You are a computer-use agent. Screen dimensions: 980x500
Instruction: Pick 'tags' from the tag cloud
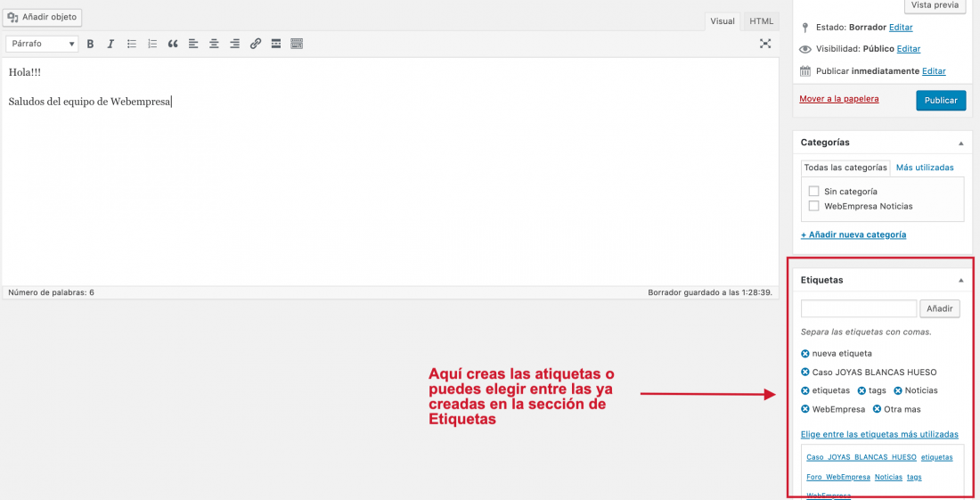click(x=914, y=478)
